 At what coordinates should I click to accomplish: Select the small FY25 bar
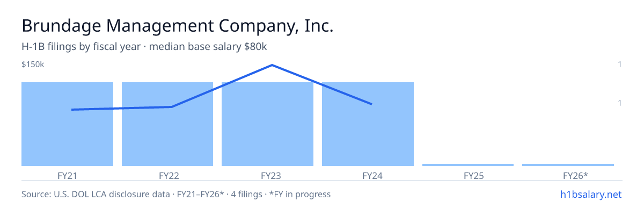click(x=468, y=165)
